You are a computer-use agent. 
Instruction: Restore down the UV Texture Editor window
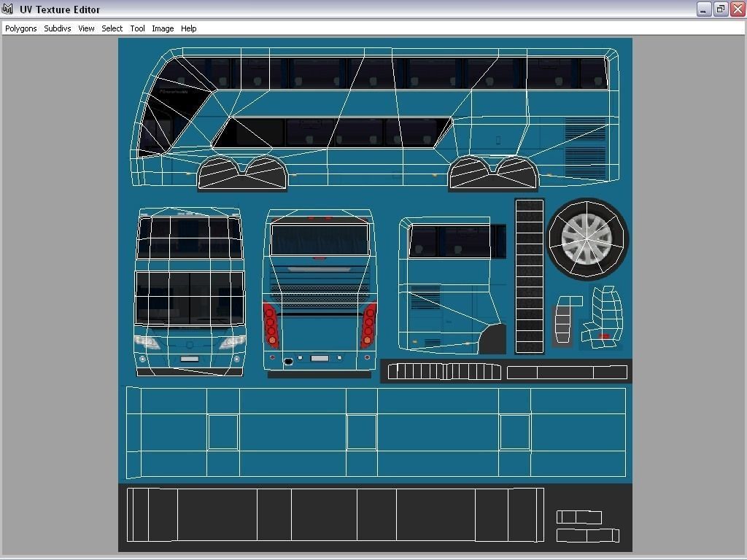point(721,9)
